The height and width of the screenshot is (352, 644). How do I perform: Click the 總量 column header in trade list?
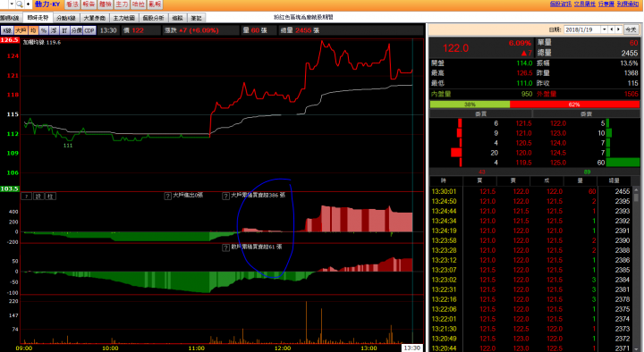click(x=614, y=180)
